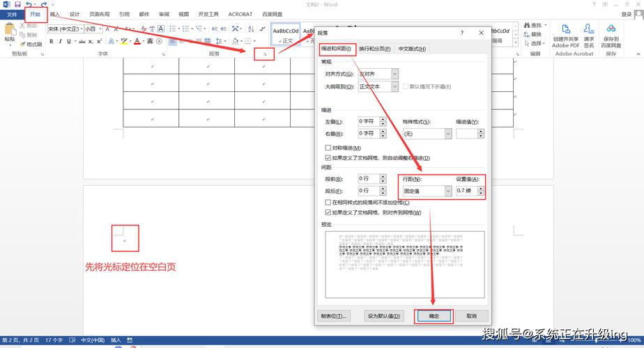Click the Request Signature (请求签名) icon

point(588,29)
